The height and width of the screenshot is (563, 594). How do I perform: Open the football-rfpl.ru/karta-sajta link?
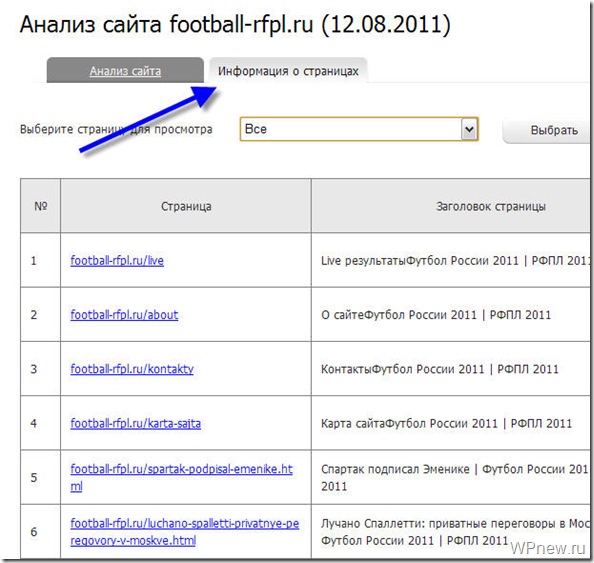(136, 423)
